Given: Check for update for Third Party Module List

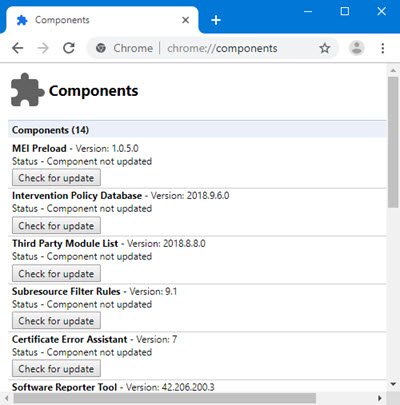Looking at the screenshot, I should point(56,274).
